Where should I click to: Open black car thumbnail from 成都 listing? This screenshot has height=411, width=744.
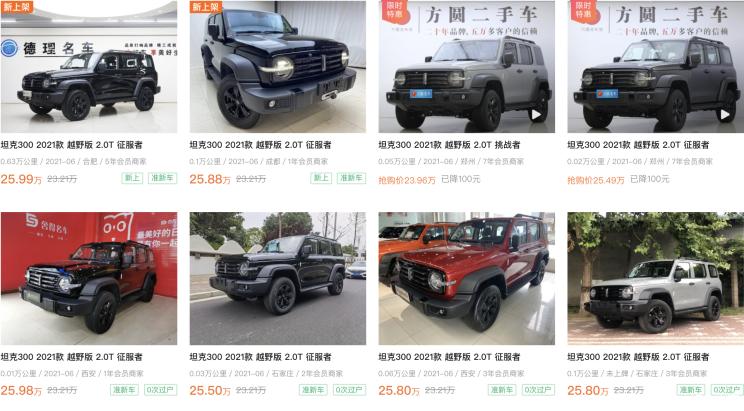278,67
